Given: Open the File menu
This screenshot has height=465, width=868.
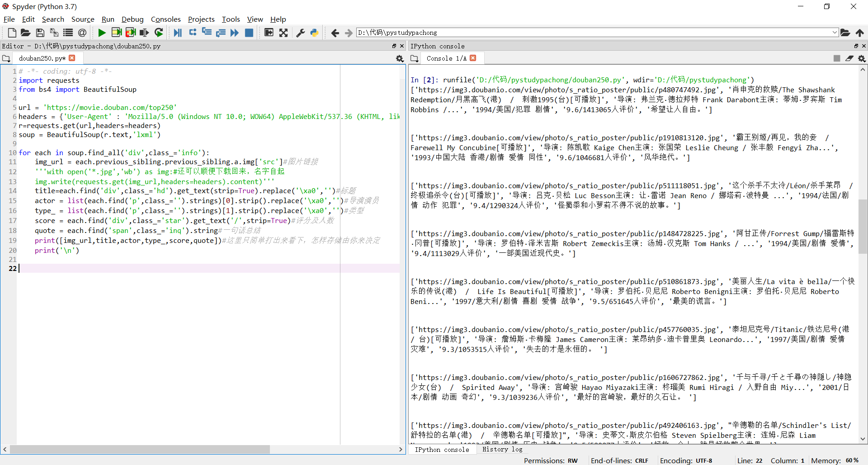Looking at the screenshot, I should [x=9, y=19].
